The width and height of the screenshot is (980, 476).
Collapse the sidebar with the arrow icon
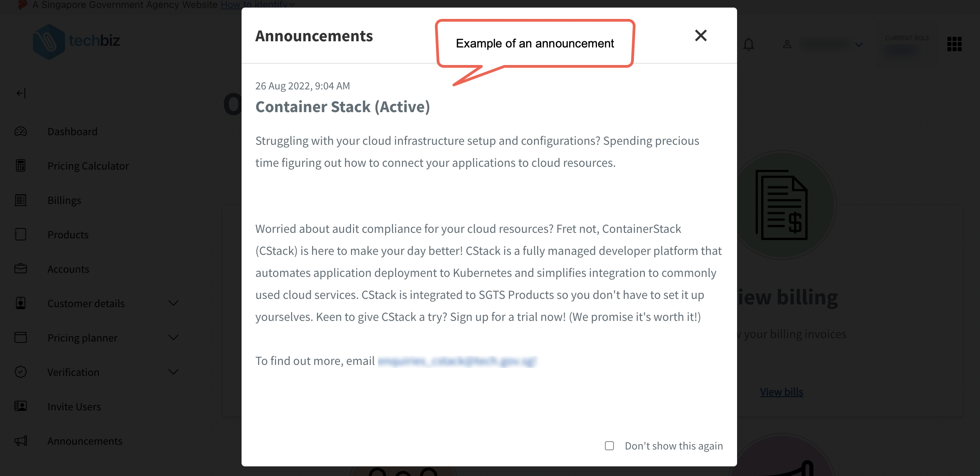[21, 93]
